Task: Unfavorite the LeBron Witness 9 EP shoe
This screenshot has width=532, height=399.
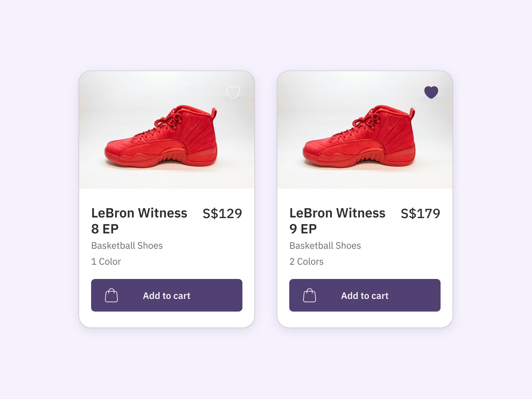Action: pos(431,92)
